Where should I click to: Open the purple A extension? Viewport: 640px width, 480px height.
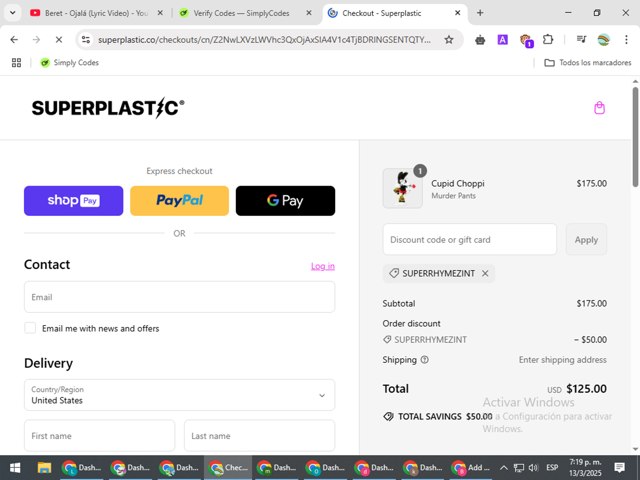[502, 40]
